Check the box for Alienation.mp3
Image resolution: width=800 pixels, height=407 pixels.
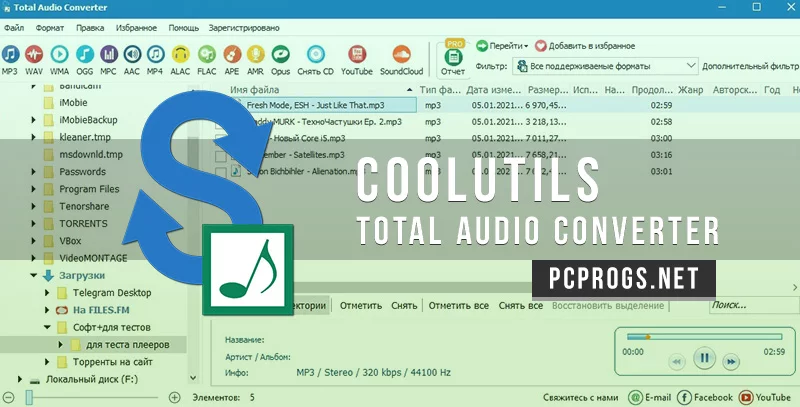220,172
